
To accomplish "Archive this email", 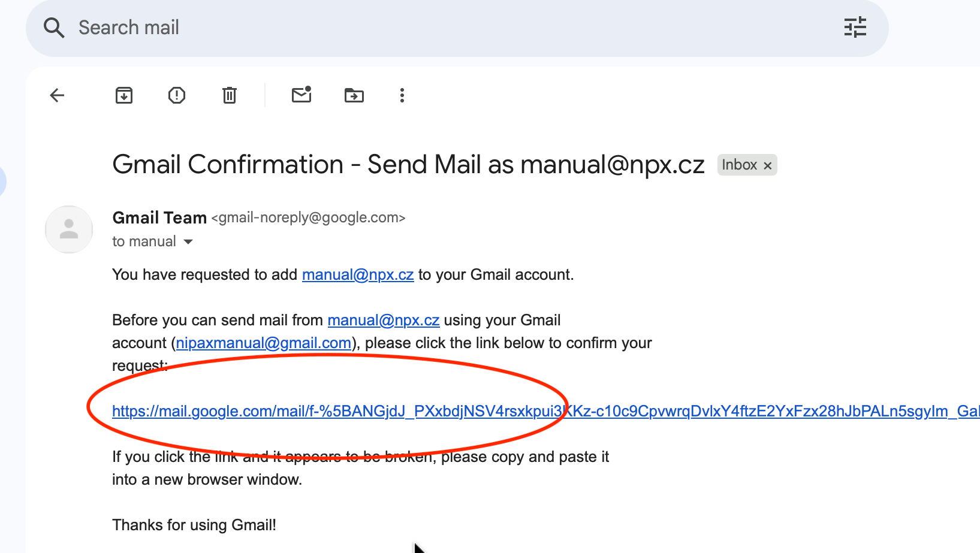I will [124, 95].
